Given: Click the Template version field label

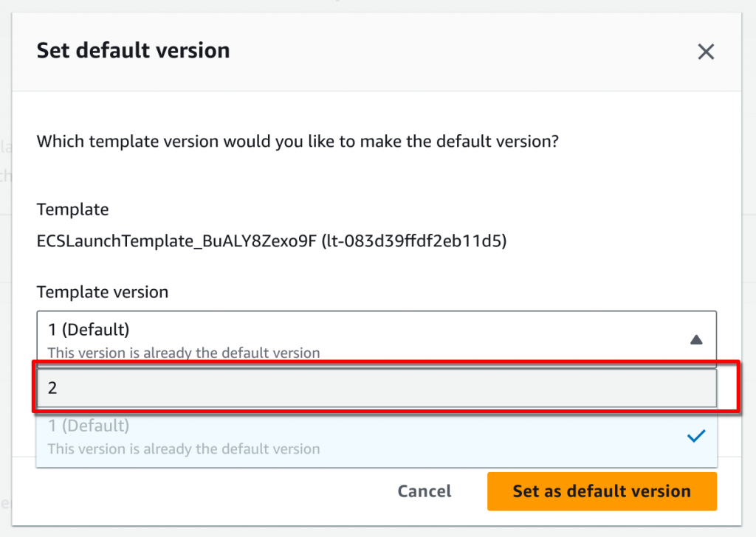Looking at the screenshot, I should (x=103, y=292).
